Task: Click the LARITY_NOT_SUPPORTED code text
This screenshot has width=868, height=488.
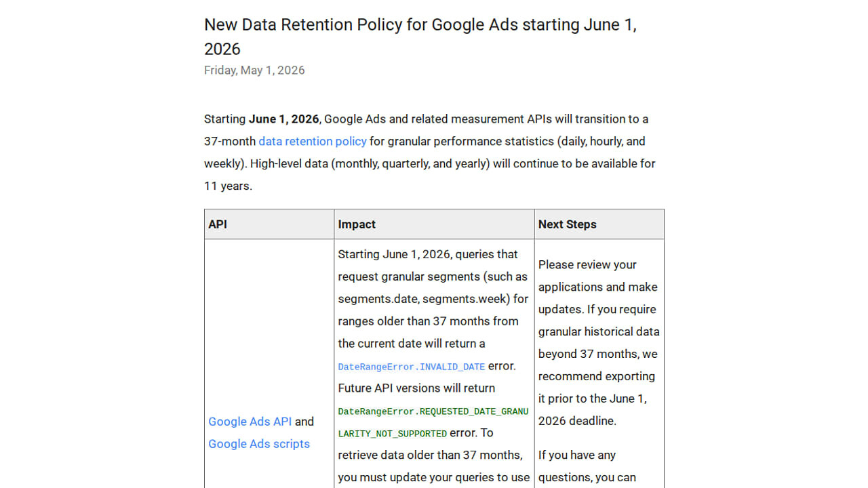Action: 393,433
